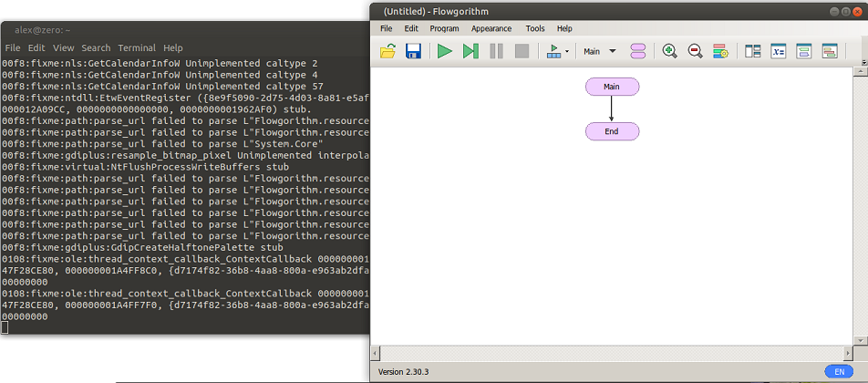Click the horizontal scrollbar left arrow

click(x=376, y=353)
